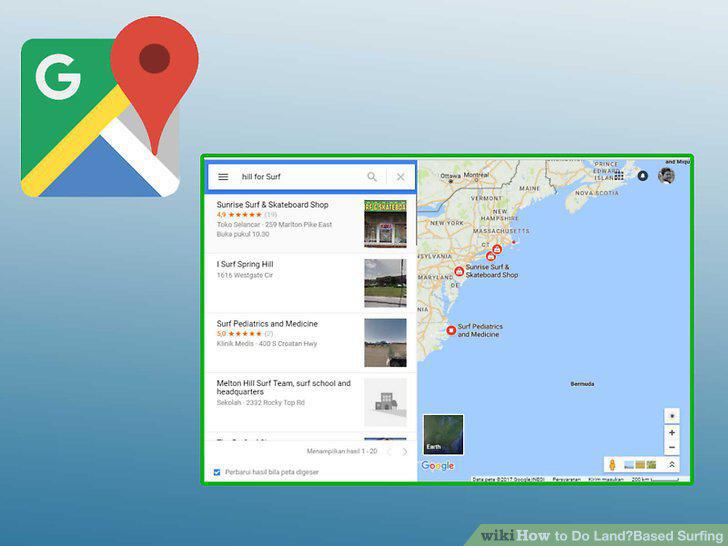Toggle 'Perbarui hasil bila peta digeser' checkbox
Image resolution: width=728 pixels, height=546 pixels.
pos(217,472)
